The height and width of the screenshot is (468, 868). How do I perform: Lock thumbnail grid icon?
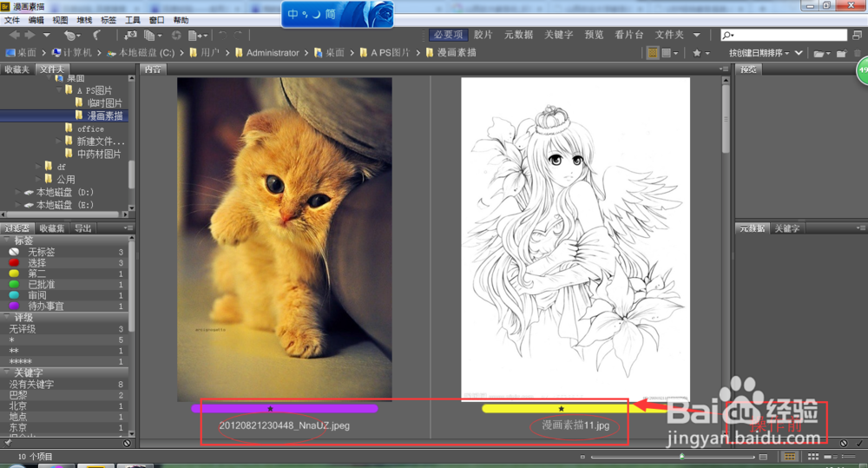pos(790,457)
